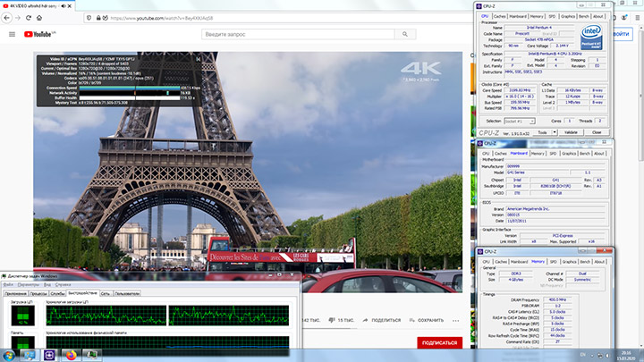Screen dimensions: 644x362
Task: Click the Firefox taskbar icon
Action: point(71,355)
